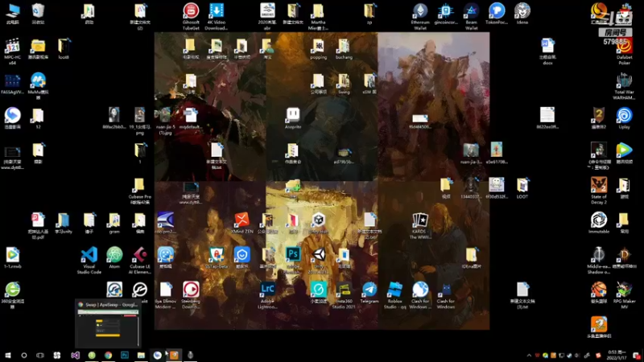
Task: Open the Idena desktop shortcut
Action: (522, 14)
